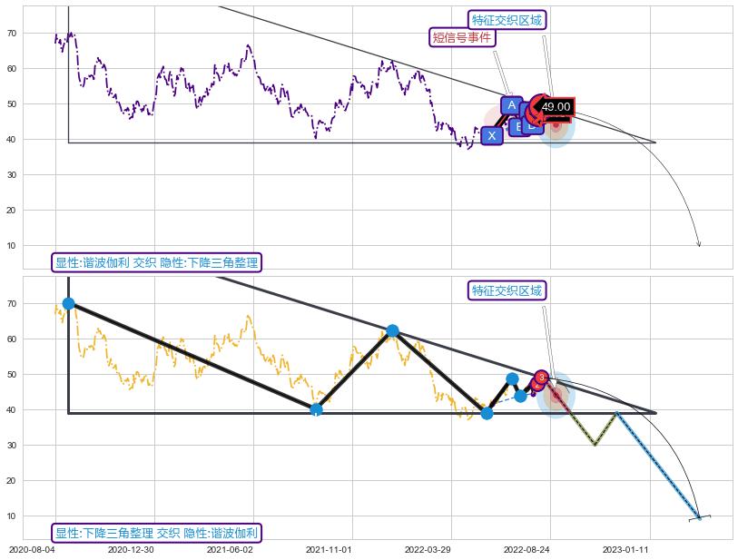Click the red 短信号事件 annotation label
Image resolution: width=738 pixels, height=560 pixels.
(462, 37)
